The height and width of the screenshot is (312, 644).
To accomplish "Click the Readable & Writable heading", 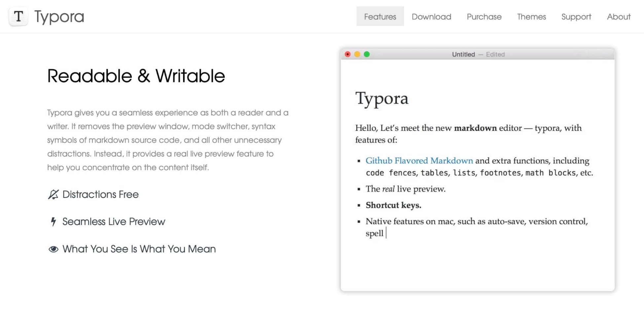I will pos(136,76).
